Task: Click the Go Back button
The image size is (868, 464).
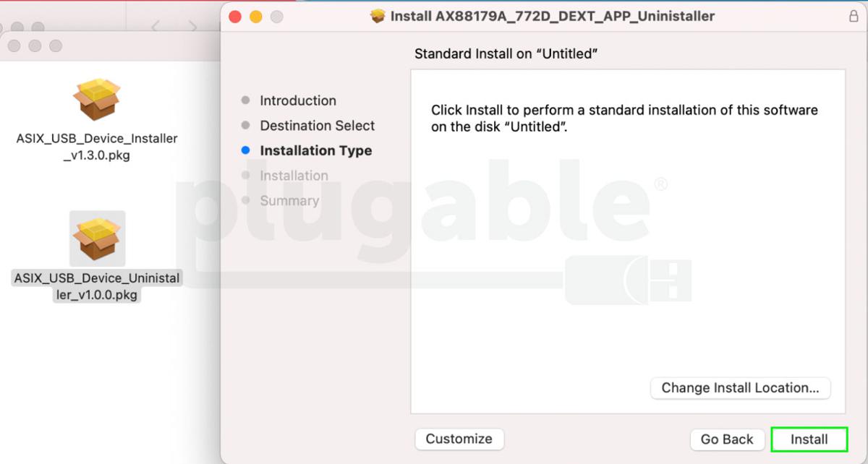Action: (x=727, y=439)
